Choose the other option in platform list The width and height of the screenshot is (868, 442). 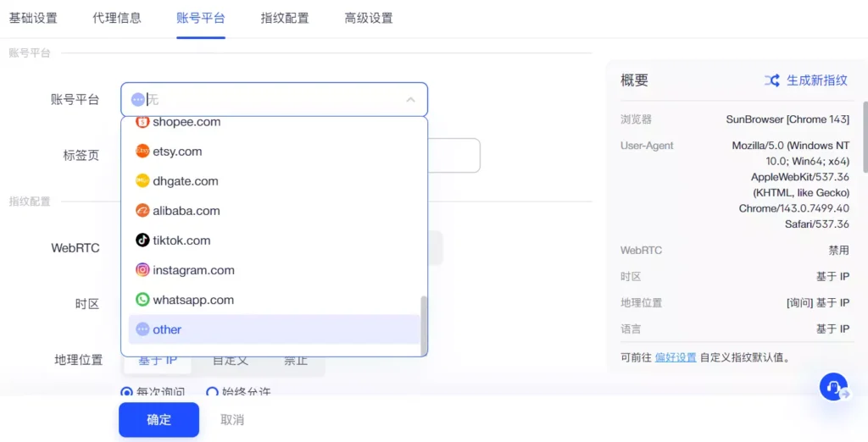coord(167,329)
